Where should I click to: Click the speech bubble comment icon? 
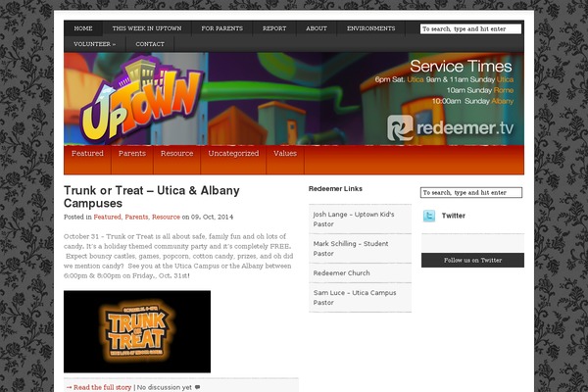pyautogui.click(x=198, y=387)
